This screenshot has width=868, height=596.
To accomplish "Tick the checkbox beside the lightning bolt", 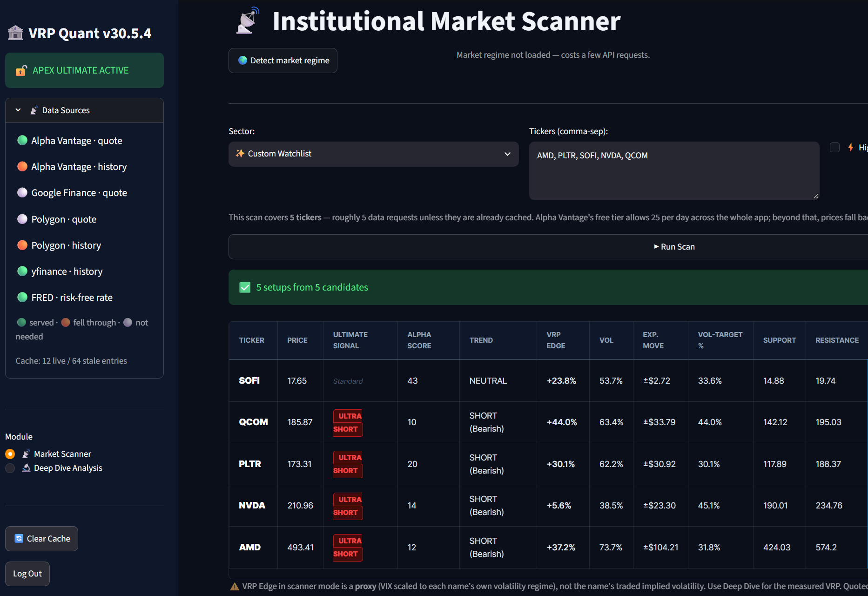I will (834, 147).
